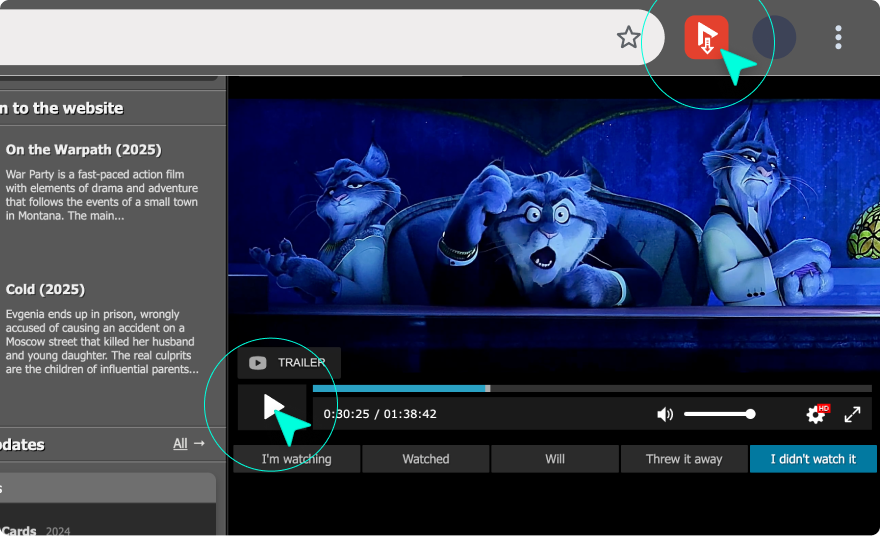The width and height of the screenshot is (880, 536).
Task: Choose the I didn't watch it status
Action: coord(812,459)
